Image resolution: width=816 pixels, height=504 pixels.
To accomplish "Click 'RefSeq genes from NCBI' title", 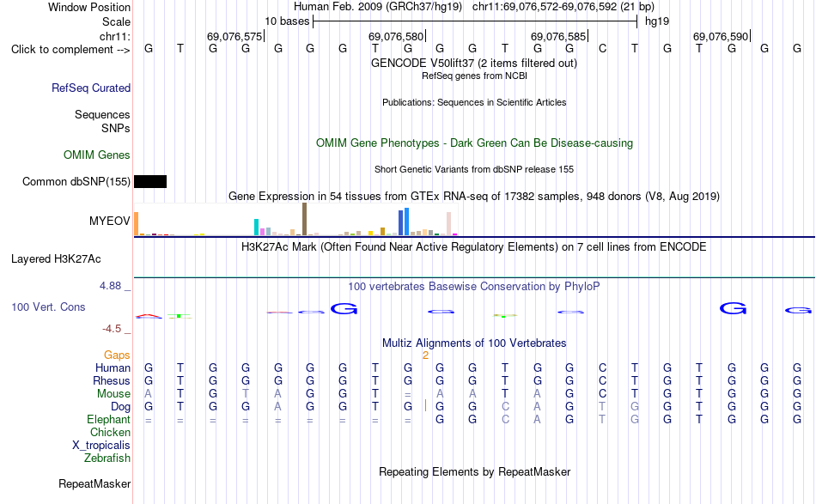I will point(474,76).
